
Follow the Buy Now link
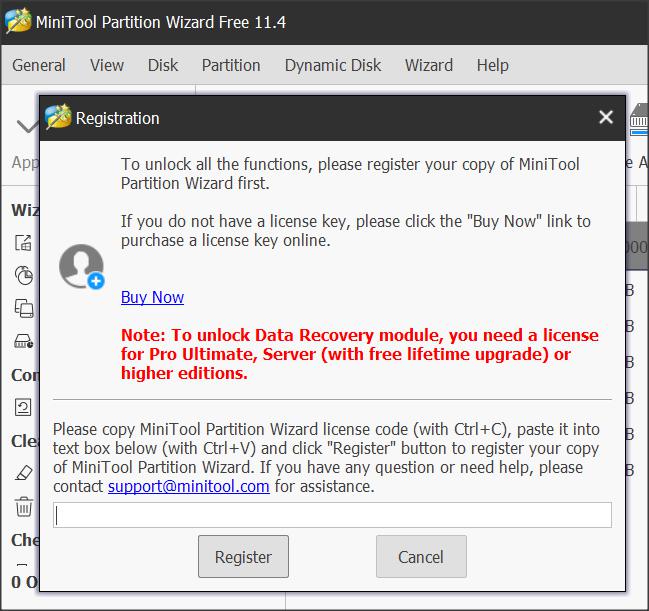(152, 297)
